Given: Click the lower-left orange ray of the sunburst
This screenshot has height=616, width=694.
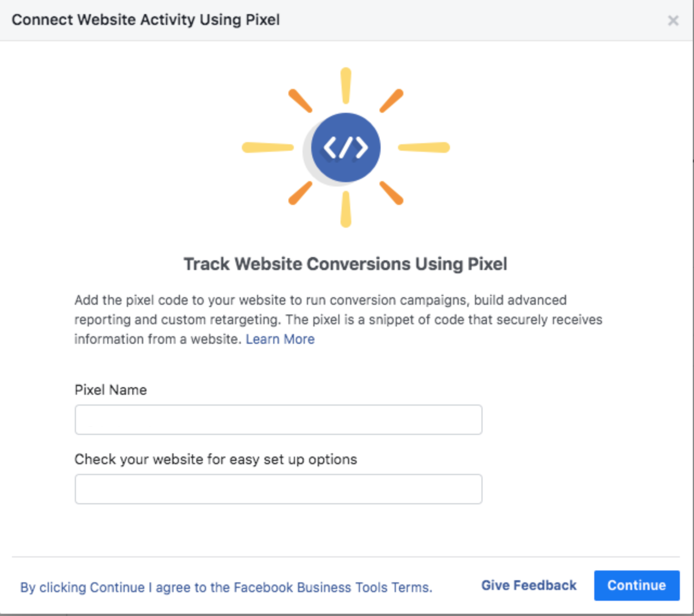Looking at the screenshot, I should (x=300, y=194).
